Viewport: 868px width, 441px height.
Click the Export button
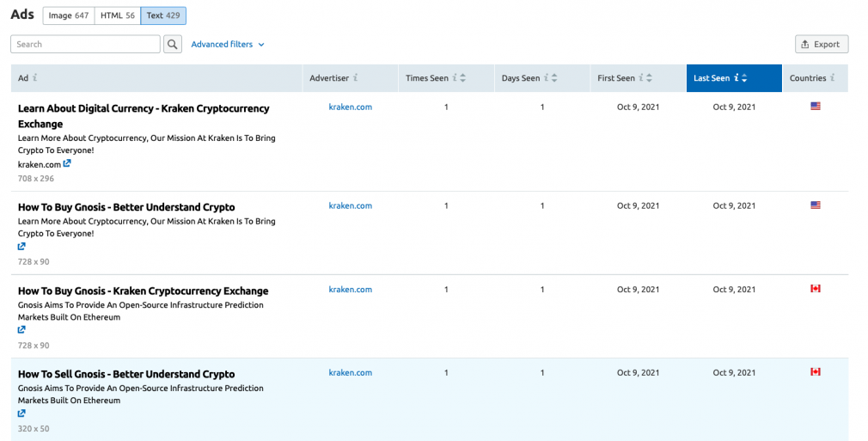(x=822, y=45)
